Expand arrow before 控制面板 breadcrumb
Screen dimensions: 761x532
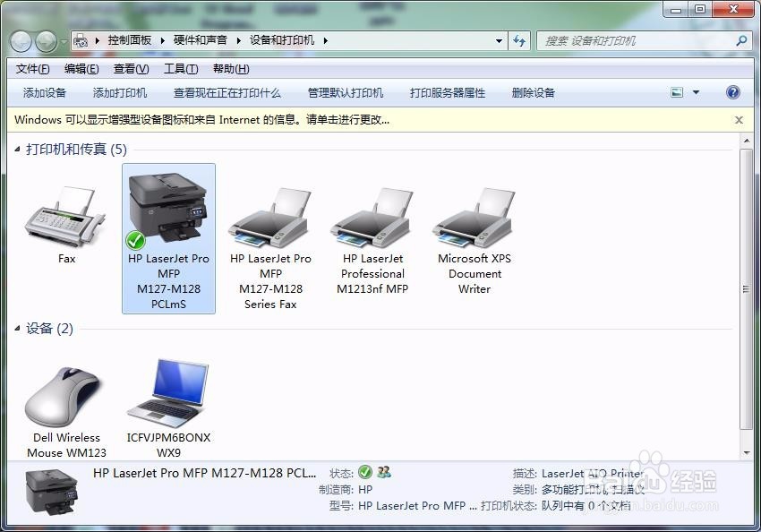(x=97, y=41)
